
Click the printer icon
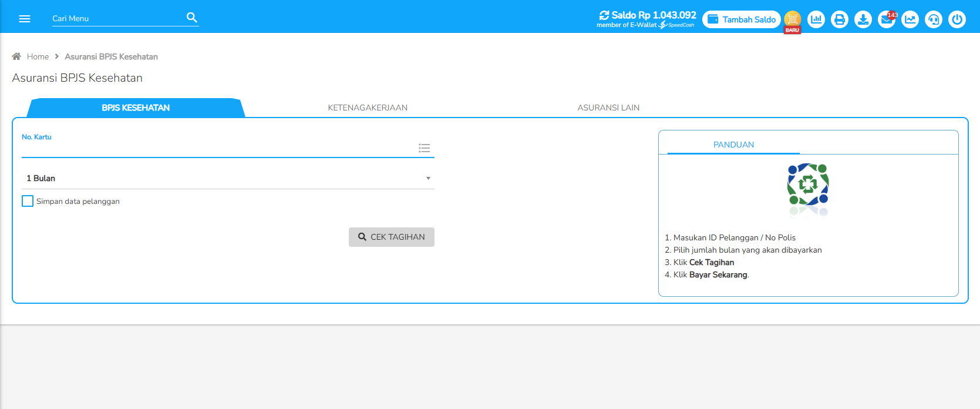(x=840, y=19)
